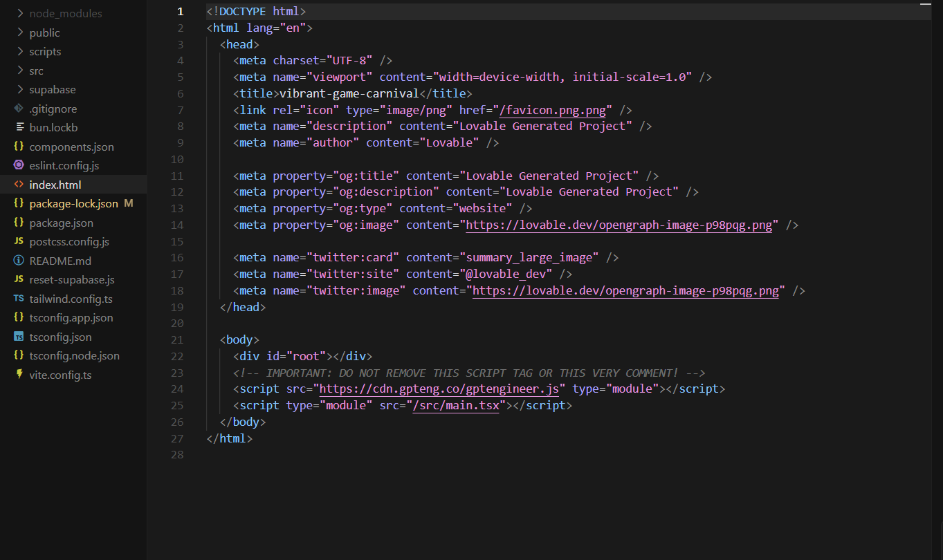
Task: Open the .gitignore file
Action: pyautogui.click(x=53, y=109)
